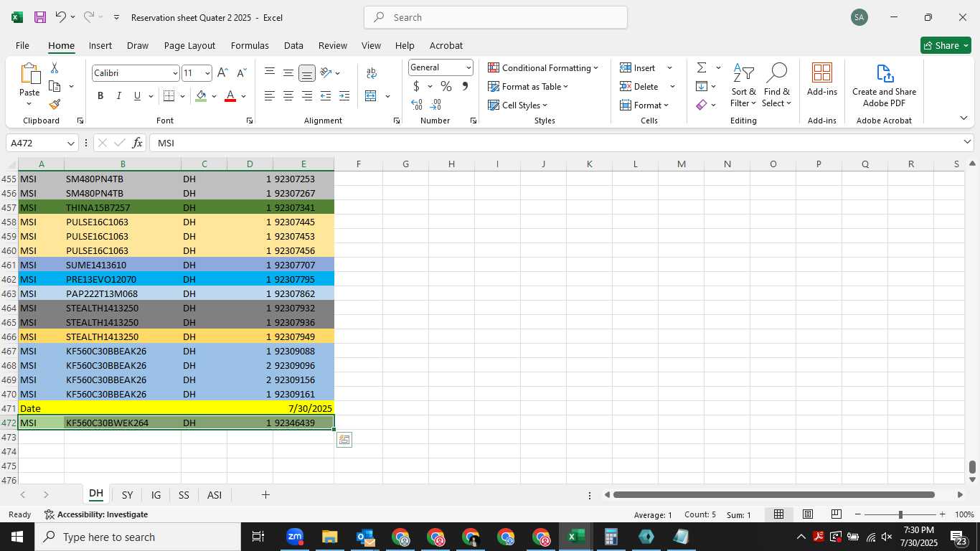The width and height of the screenshot is (980, 551).
Task: Save the workbook with the Save icon
Action: point(40,17)
